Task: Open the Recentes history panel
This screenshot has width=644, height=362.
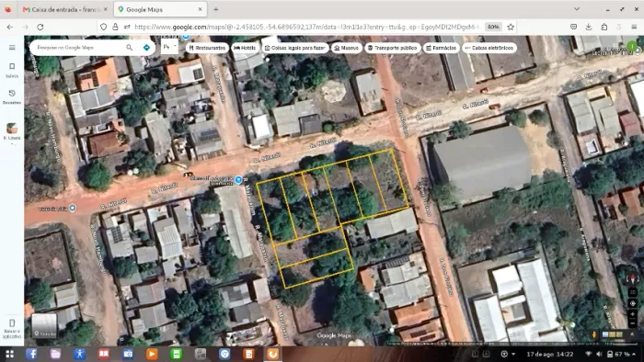Action: 12,97
